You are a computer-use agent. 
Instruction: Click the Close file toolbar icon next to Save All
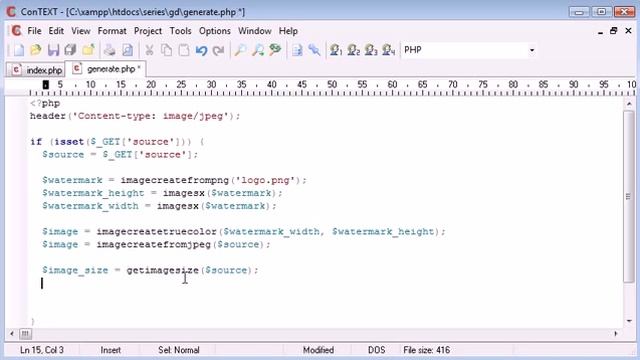(x=88, y=50)
